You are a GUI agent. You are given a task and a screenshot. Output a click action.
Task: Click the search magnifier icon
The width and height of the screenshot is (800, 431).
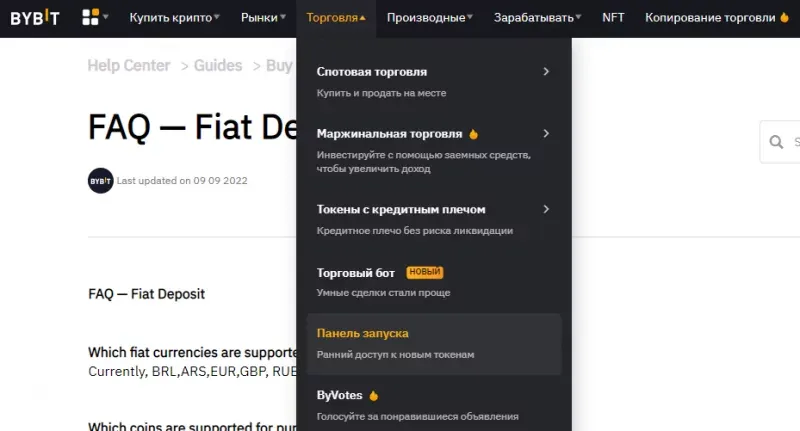point(776,142)
